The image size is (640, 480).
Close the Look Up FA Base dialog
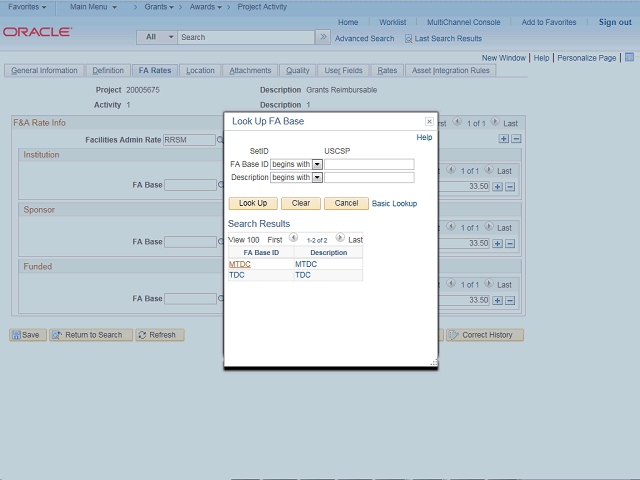tap(429, 121)
